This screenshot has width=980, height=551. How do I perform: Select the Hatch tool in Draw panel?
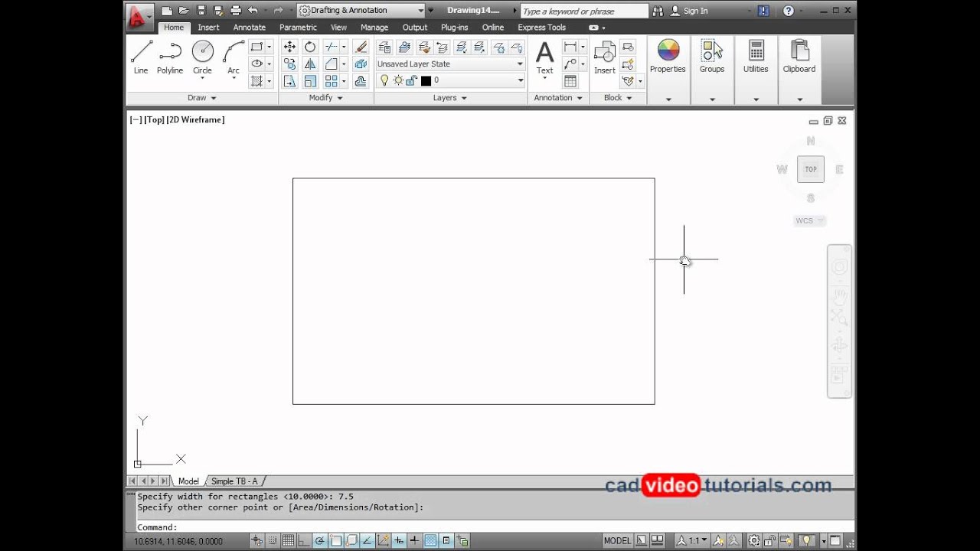[256, 80]
